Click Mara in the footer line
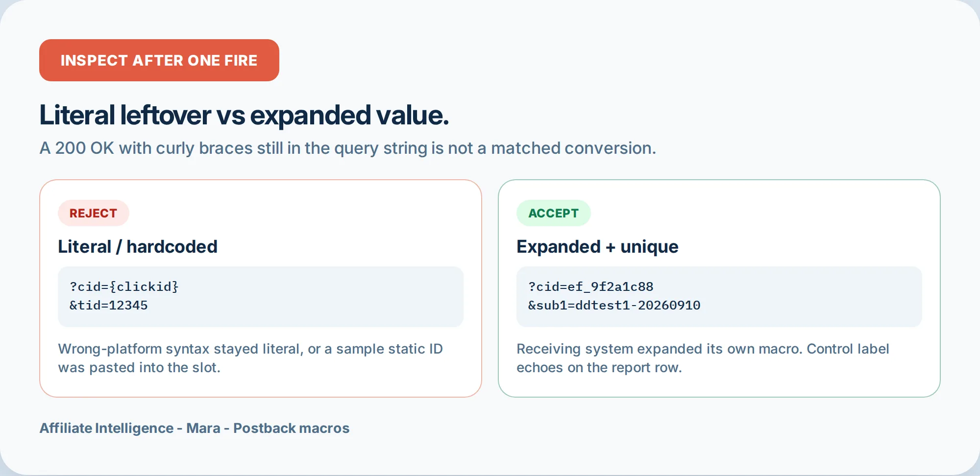This screenshot has height=476, width=980. (203, 428)
